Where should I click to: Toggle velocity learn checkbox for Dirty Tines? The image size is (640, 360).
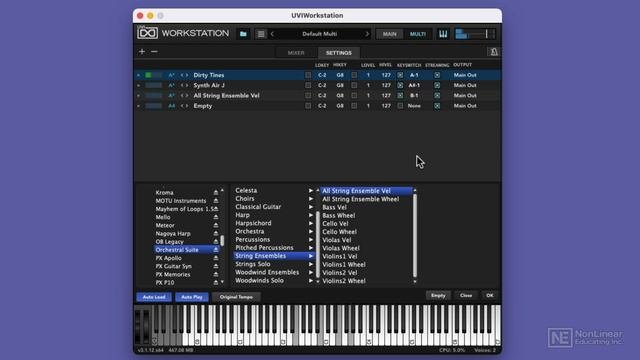coord(354,75)
